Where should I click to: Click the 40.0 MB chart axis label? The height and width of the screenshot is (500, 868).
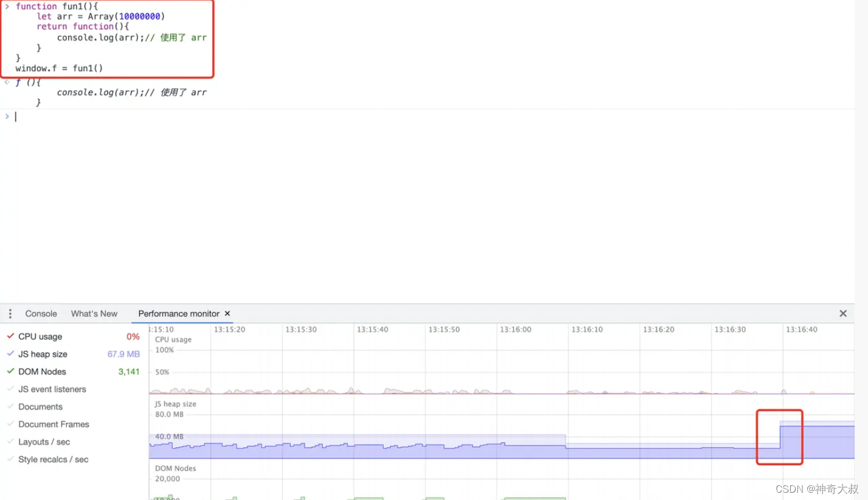pos(169,437)
